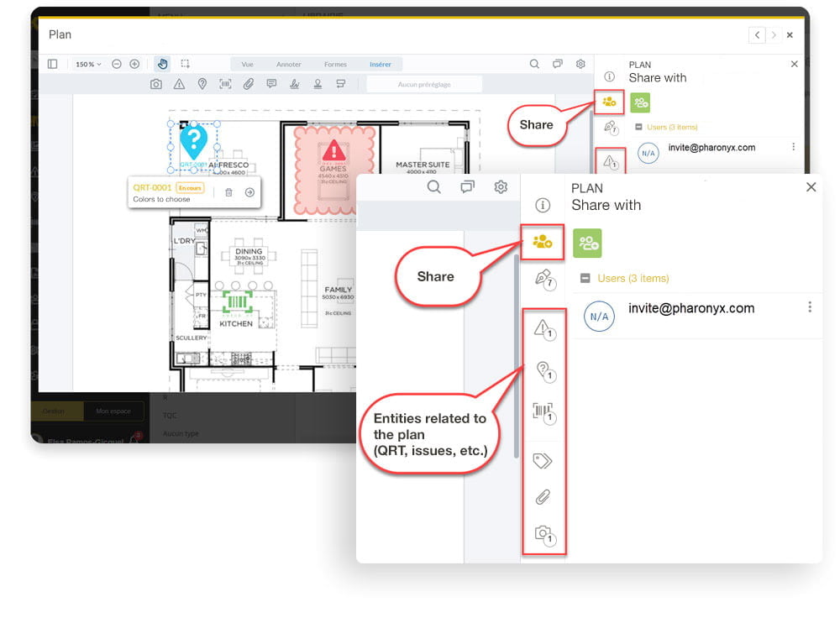This screenshot has width=840, height=618.
Task: Open the options menu for invite@pharonyx.com in the main window
Action: point(794,147)
